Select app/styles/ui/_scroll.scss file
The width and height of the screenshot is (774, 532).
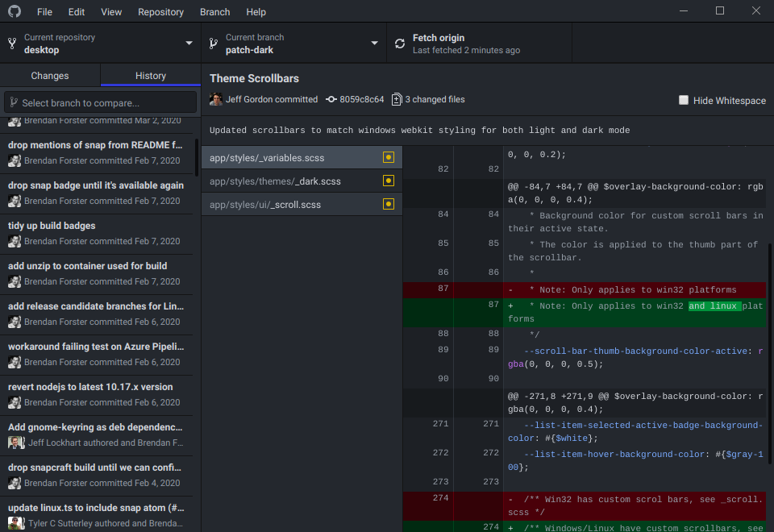pos(302,204)
